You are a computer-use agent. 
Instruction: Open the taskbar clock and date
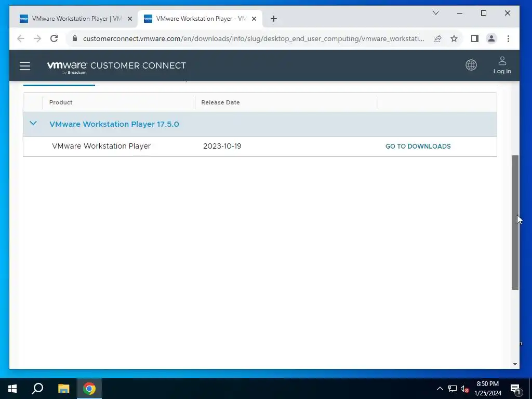click(487, 389)
